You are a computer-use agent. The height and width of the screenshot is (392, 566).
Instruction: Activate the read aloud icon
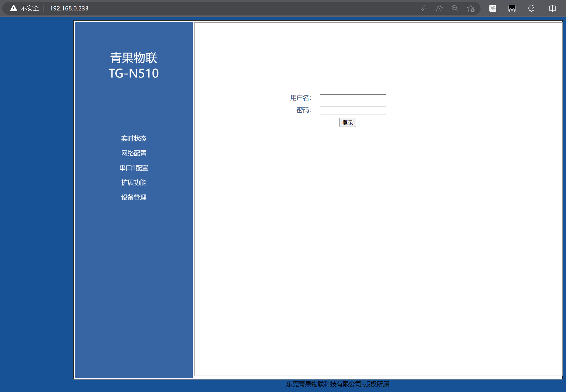[x=439, y=8]
